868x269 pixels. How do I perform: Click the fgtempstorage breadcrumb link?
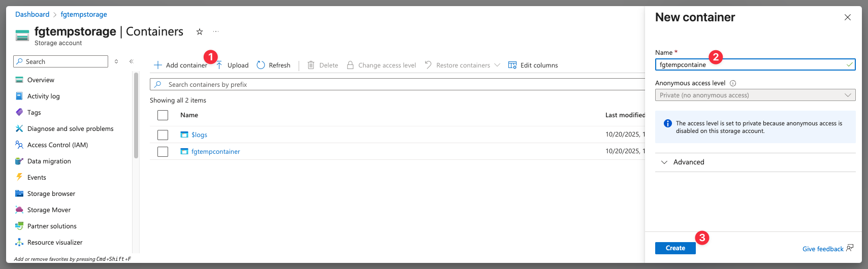[84, 14]
